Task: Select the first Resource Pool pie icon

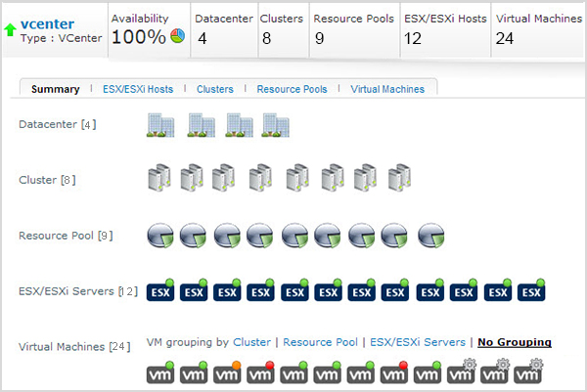Action: [x=160, y=236]
